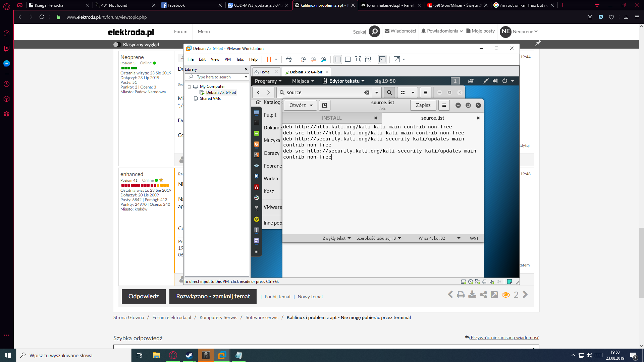Click the file manager search magnifier button
This screenshot has height=362, width=644.
click(389, 93)
